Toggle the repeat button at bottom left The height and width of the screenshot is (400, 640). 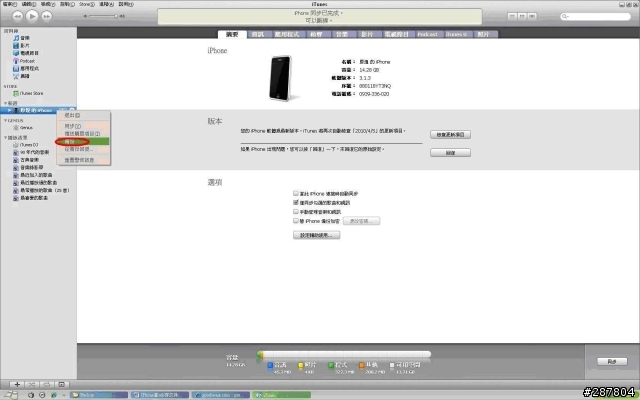(47, 384)
